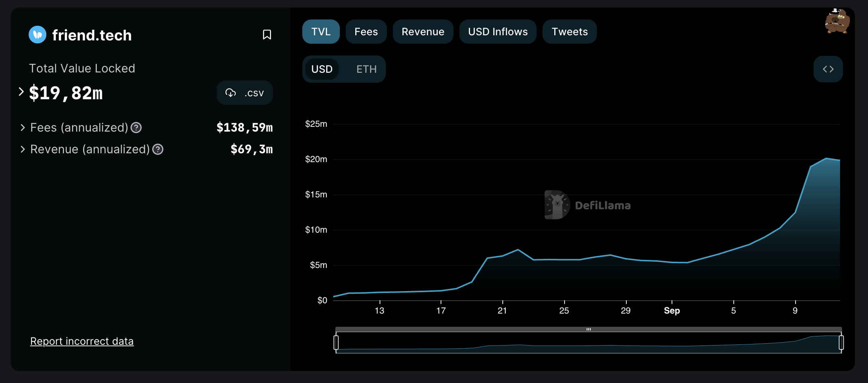Screen dimensions: 868x383
Task: Click the $69,3m revenue value
Action: (252, 149)
